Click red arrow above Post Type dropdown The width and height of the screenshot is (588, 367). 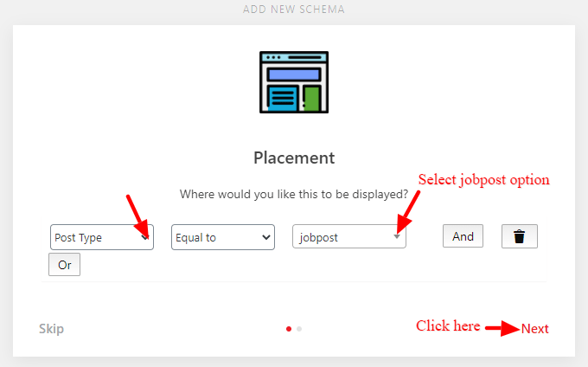pos(138,216)
